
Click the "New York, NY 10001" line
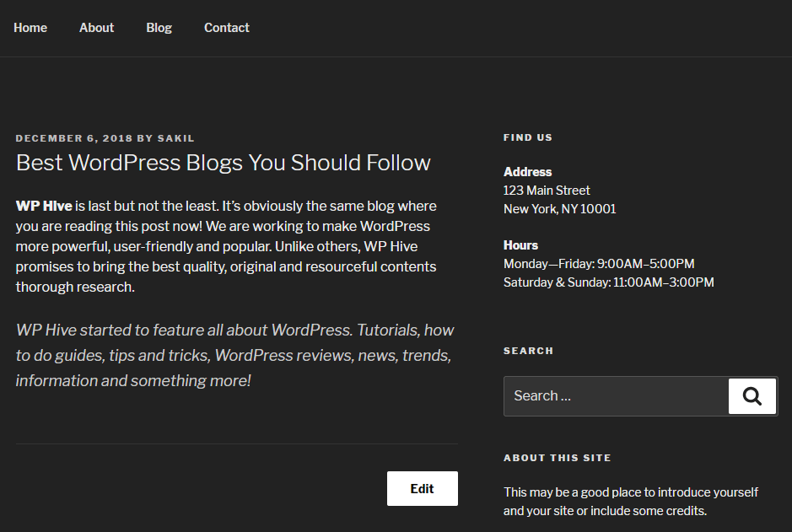click(x=560, y=209)
